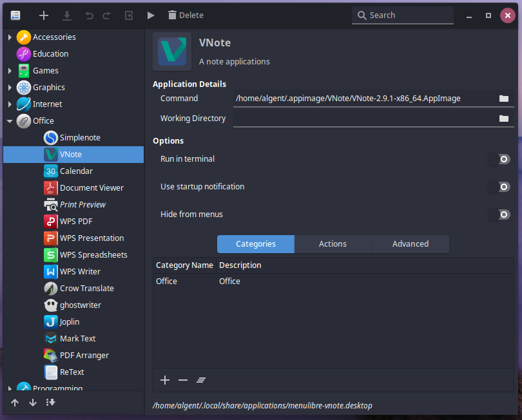Click the redo arrow in toolbar
This screenshot has height=420, width=522.
(106, 15)
